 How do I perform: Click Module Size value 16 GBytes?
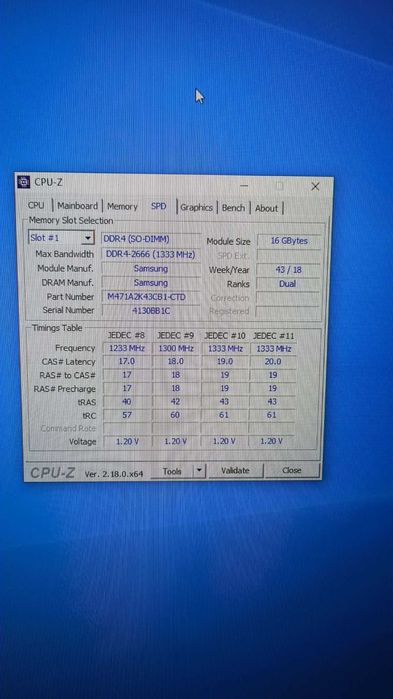(289, 241)
